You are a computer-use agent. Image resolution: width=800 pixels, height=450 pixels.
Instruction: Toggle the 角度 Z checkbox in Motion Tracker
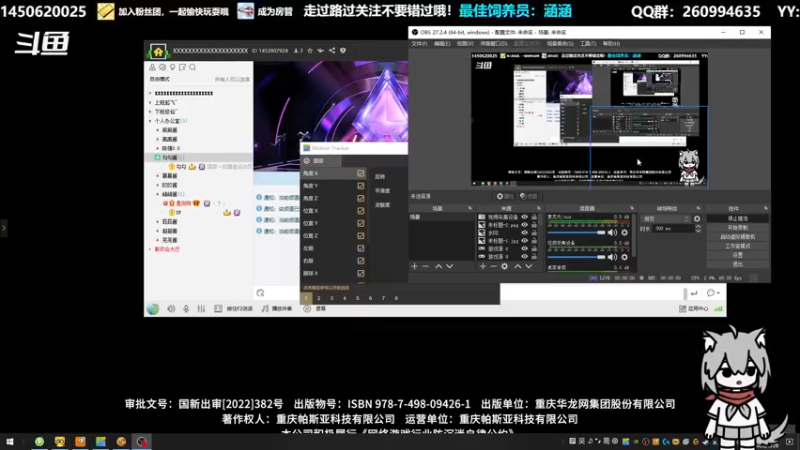pos(361,198)
